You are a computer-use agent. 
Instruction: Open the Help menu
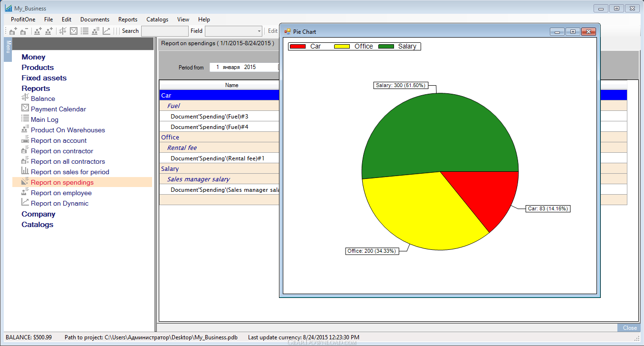(x=204, y=20)
